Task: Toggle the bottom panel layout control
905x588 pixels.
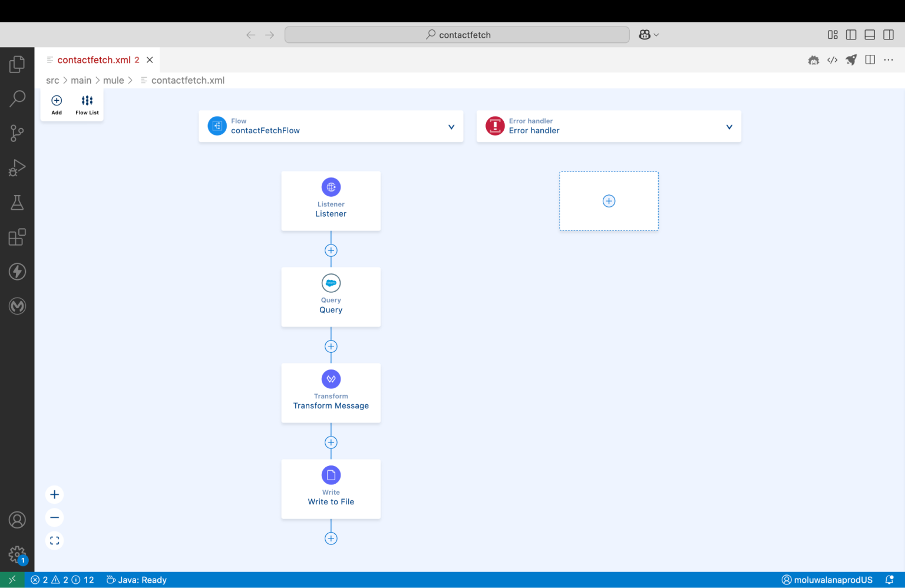Action: (870, 35)
